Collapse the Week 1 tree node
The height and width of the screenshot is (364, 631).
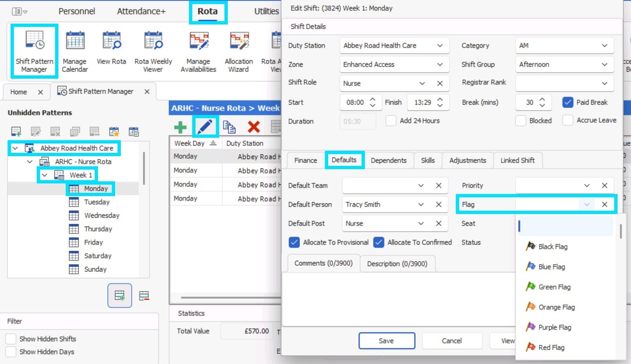tap(44, 175)
